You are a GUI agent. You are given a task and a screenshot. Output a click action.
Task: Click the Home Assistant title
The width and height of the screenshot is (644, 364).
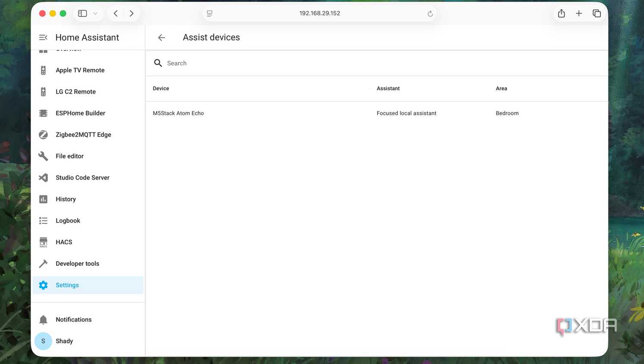tap(87, 38)
